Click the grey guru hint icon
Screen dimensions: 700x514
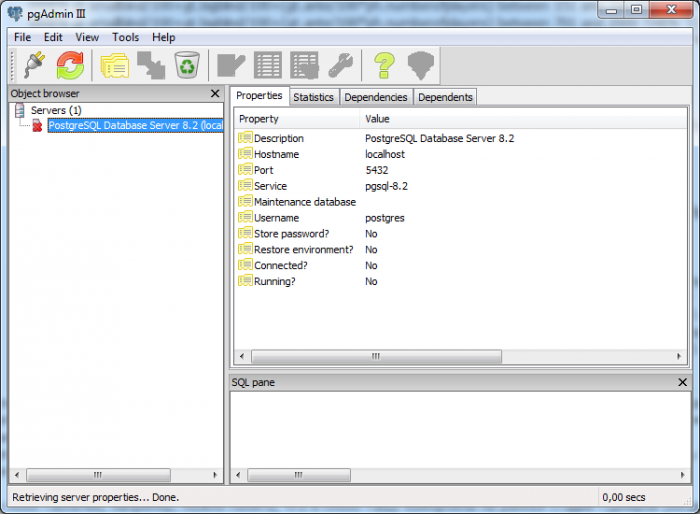point(421,65)
